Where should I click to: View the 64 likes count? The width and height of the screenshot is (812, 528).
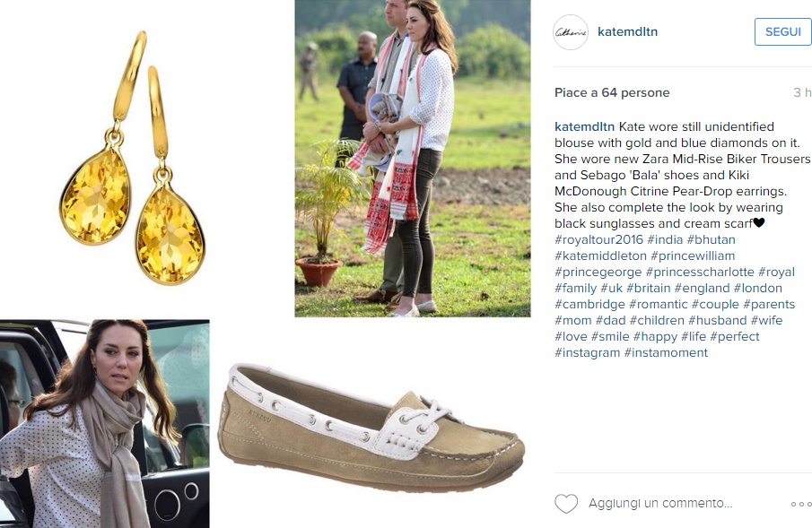612,92
